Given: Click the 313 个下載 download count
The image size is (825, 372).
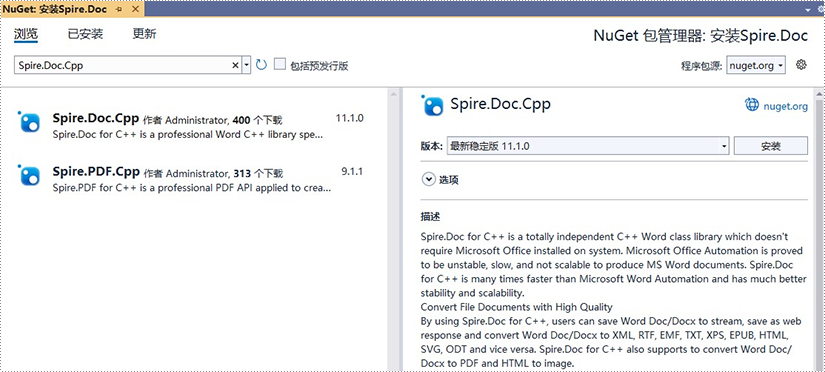Looking at the screenshot, I should (x=258, y=173).
